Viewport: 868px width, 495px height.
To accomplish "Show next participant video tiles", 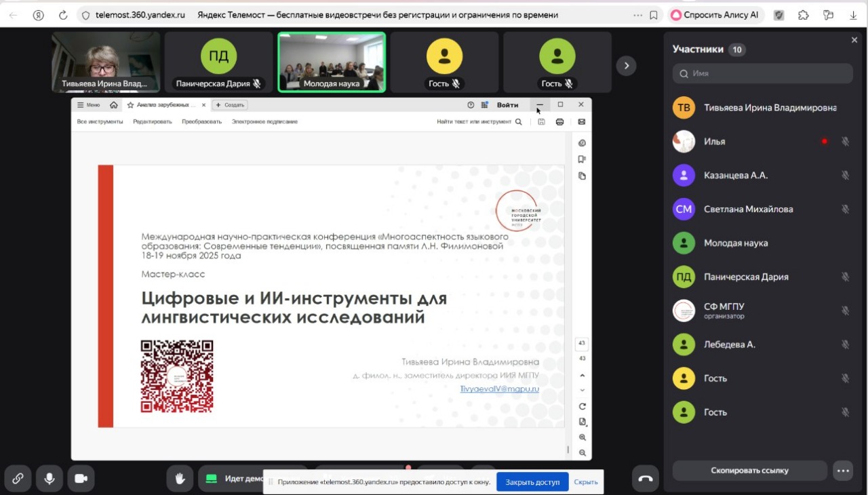I will click(626, 65).
